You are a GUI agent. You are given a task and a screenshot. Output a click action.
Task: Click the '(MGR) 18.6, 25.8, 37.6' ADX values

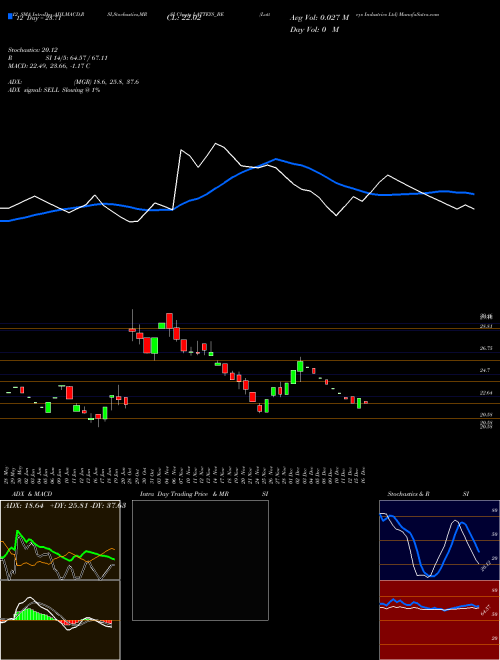coord(106,82)
